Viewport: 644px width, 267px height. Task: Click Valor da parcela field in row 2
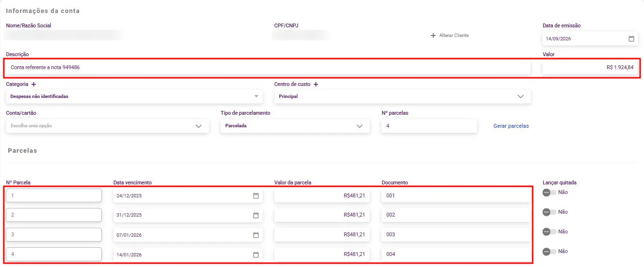(x=322, y=215)
